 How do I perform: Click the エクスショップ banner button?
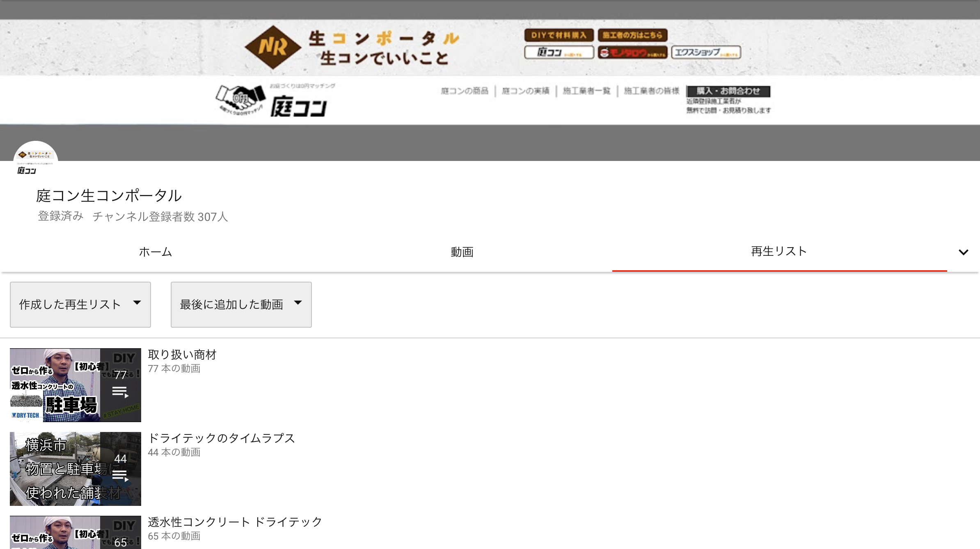pos(706,53)
